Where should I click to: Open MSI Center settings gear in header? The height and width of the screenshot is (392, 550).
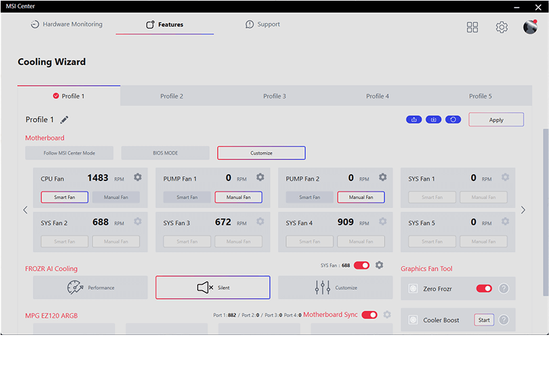502,27
